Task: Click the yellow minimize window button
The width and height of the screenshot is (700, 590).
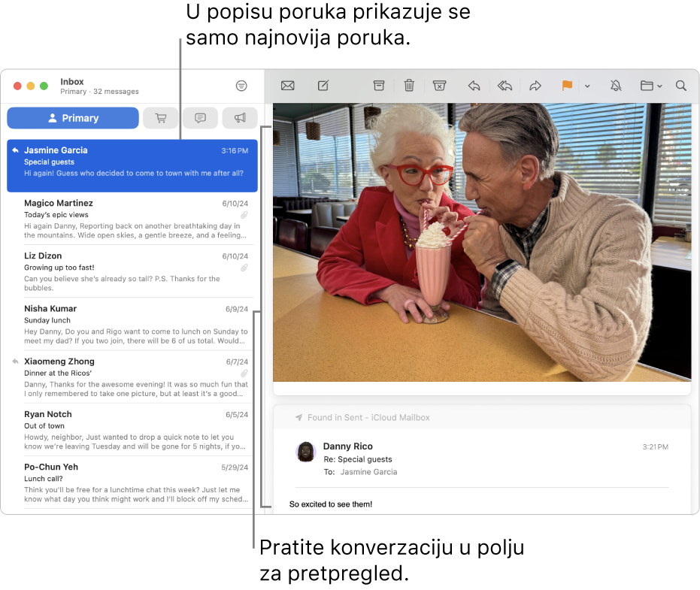Action: [x=31, y=86]
